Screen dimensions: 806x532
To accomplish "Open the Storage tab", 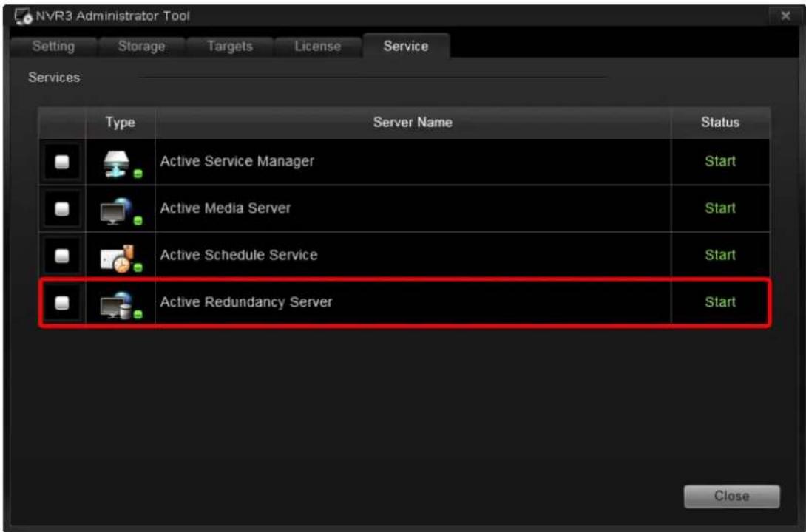I will (x=142, y=47).
